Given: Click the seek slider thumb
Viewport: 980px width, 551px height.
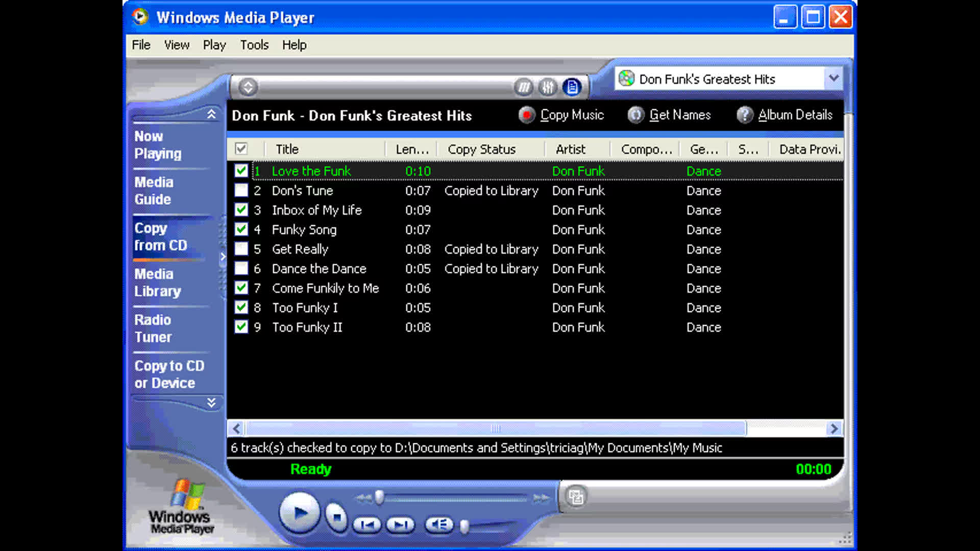Looking at the screenshot, I should [x=379, y=497].
